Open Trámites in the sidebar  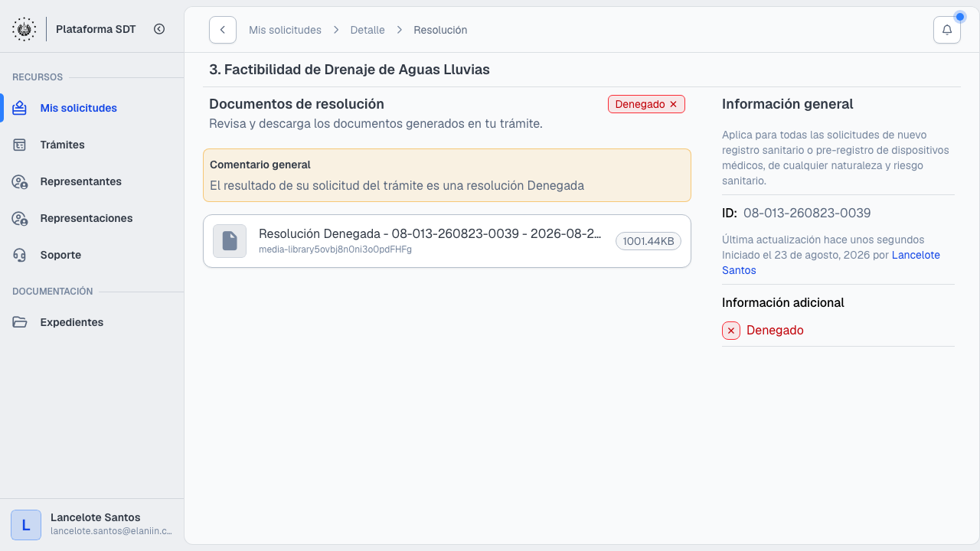(92, 145)
